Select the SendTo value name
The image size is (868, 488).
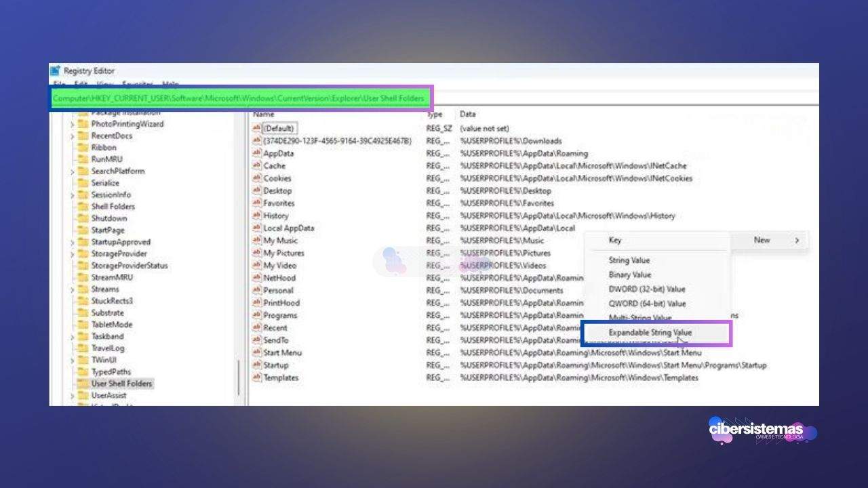coord(276,340)
